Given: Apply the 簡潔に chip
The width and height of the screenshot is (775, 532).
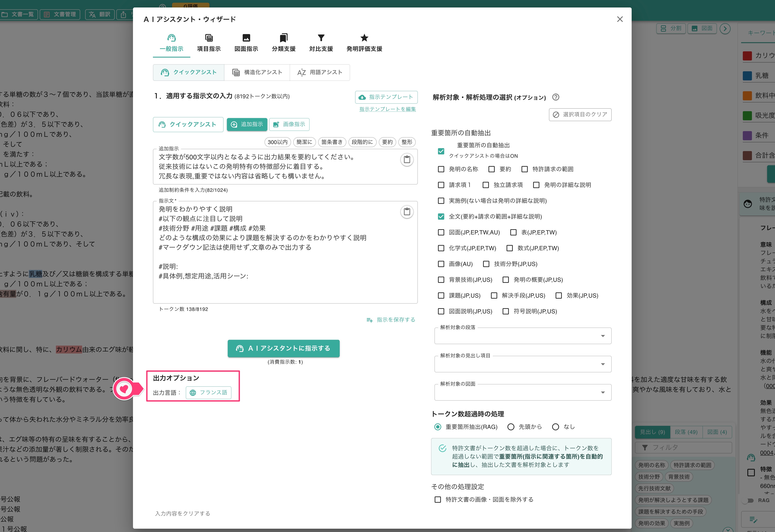Looking at the screenshot, I should [x=304, y=142].
